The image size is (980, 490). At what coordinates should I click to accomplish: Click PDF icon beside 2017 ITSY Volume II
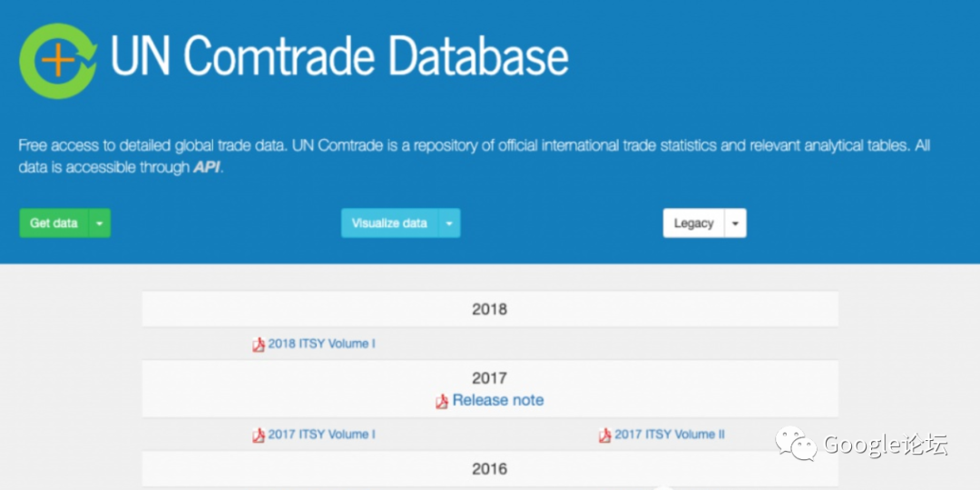click(x=605, y=436)
